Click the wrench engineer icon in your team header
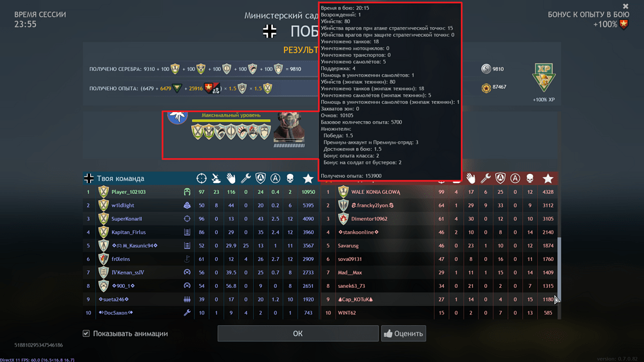 click(x=245, y=178)
